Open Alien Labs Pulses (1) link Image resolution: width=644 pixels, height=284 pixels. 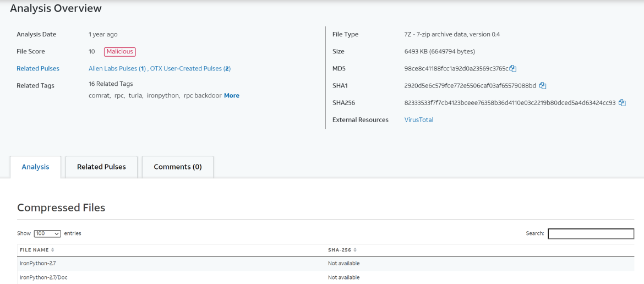117,69
